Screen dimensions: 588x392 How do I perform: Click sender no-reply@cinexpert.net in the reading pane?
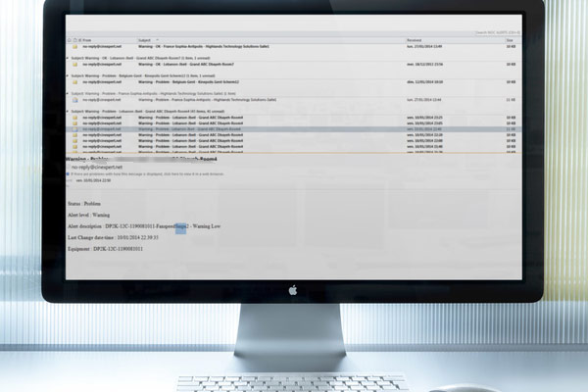(97, 168)
